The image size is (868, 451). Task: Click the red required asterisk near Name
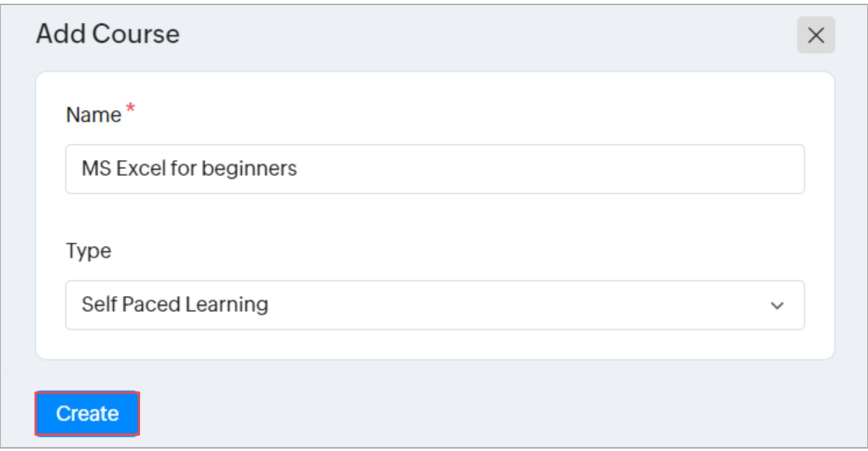pos(130,109)
